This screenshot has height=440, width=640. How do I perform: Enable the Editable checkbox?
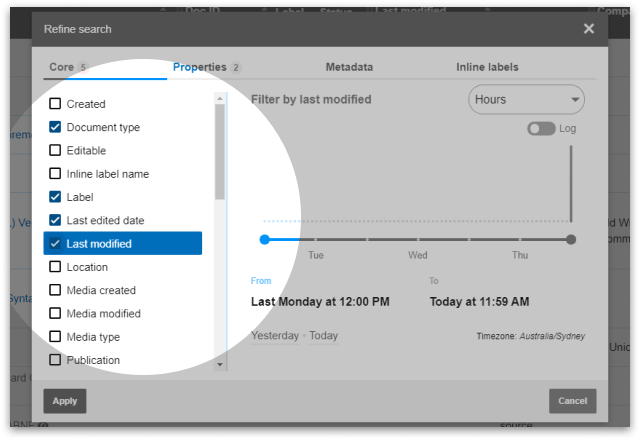(56, 150)
